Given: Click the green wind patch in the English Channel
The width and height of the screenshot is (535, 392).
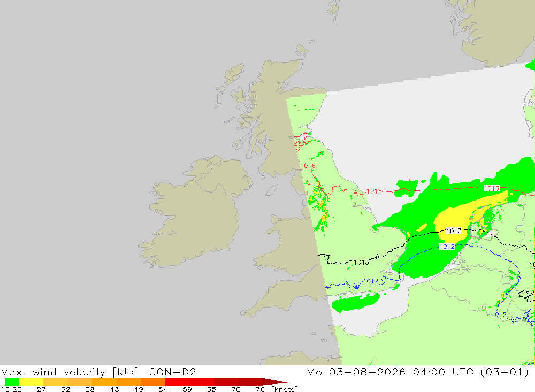Looking at the screenshot, I should [x=356, y=302].
